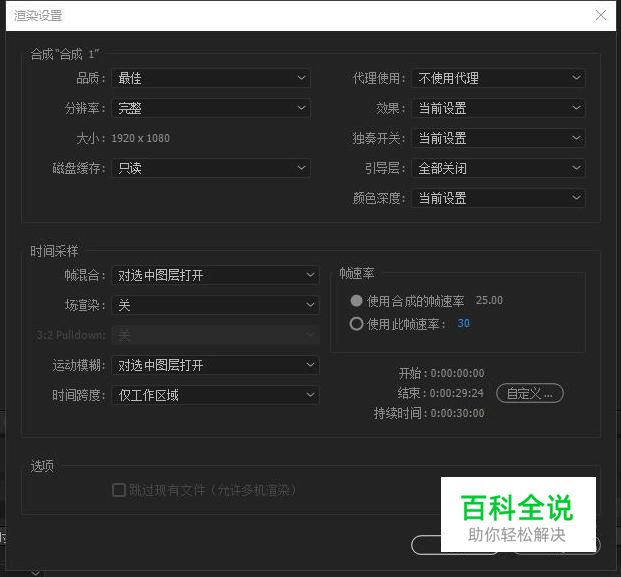621x577 pixels.
Task: Open the 代理使用 dropdown showing 不使用代理
Action: coord(498,78)
